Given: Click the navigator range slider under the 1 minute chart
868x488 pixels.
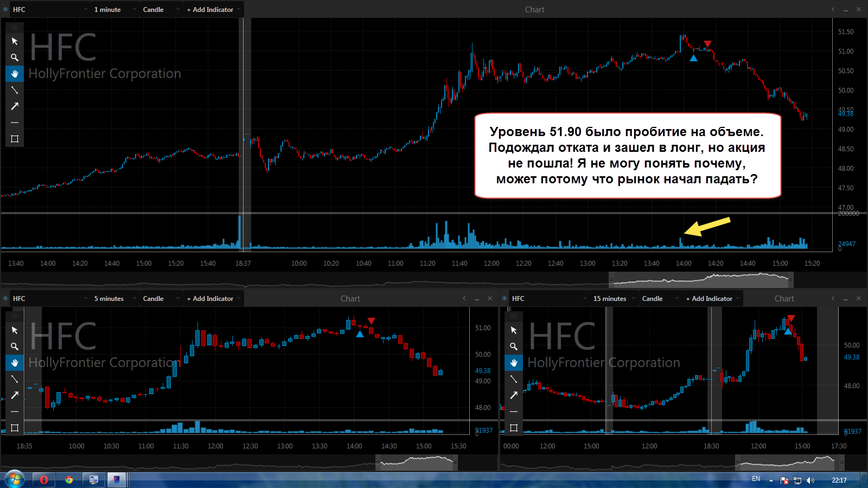Looking at the screenshot, I should (701, 280).
